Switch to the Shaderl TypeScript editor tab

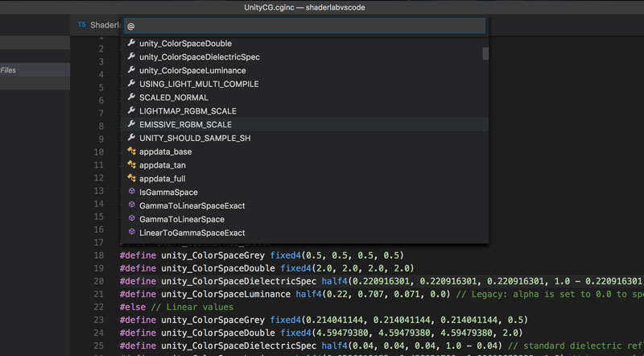tap(98, 25)
